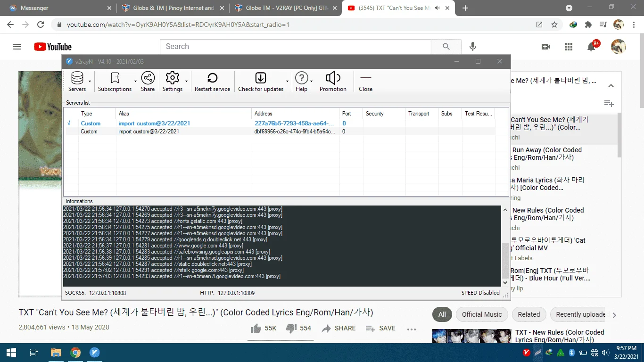Click the volume icon in system tray
The image size is (644, 362).
[x=606, y=352]
